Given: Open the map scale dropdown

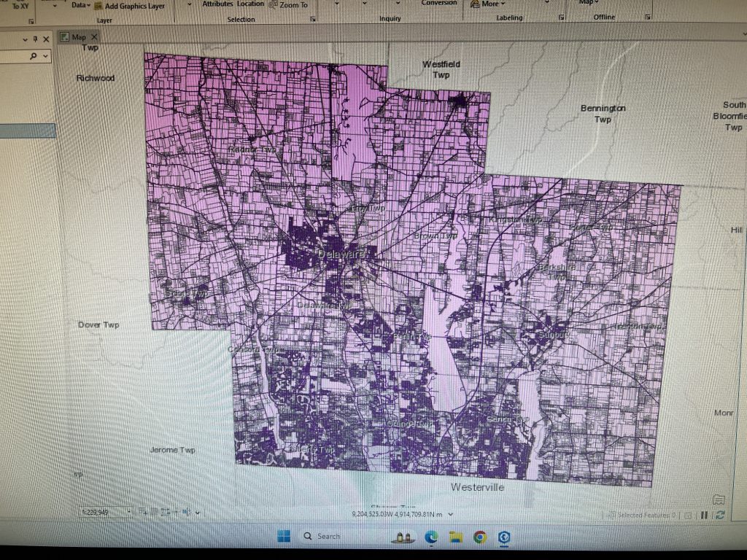Looking at the screenshot, I should (x=130, y=510).
